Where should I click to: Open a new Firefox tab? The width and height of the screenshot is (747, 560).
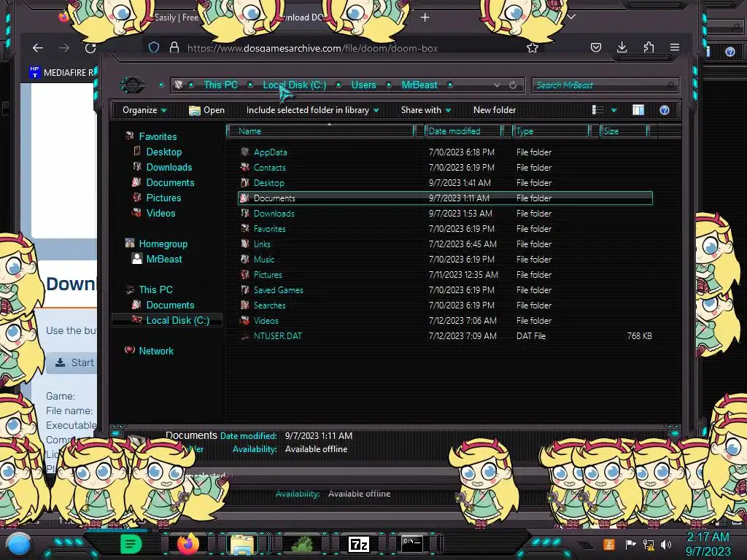425,17
